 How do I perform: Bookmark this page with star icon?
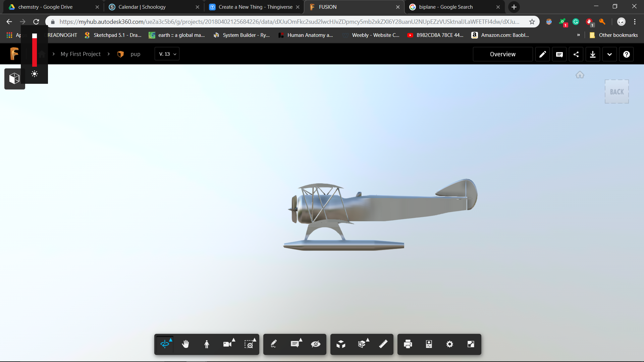click(x=532, y=22)
